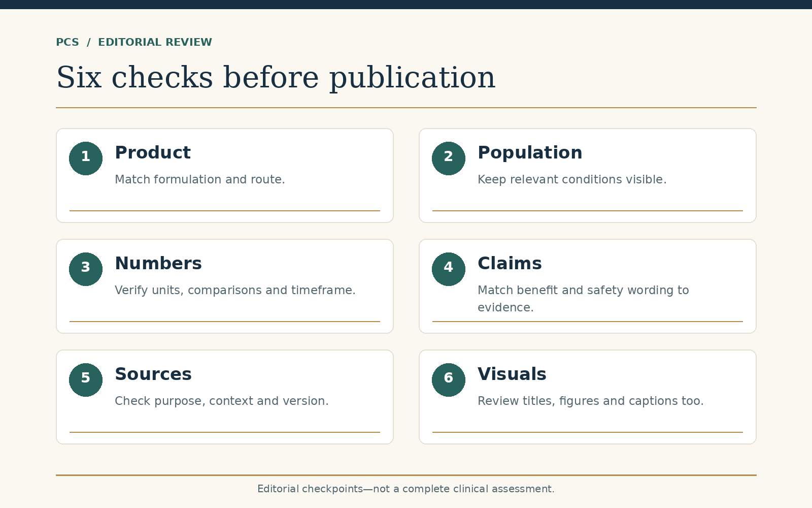Select the "Population" card heading

[x=530, y=153]
